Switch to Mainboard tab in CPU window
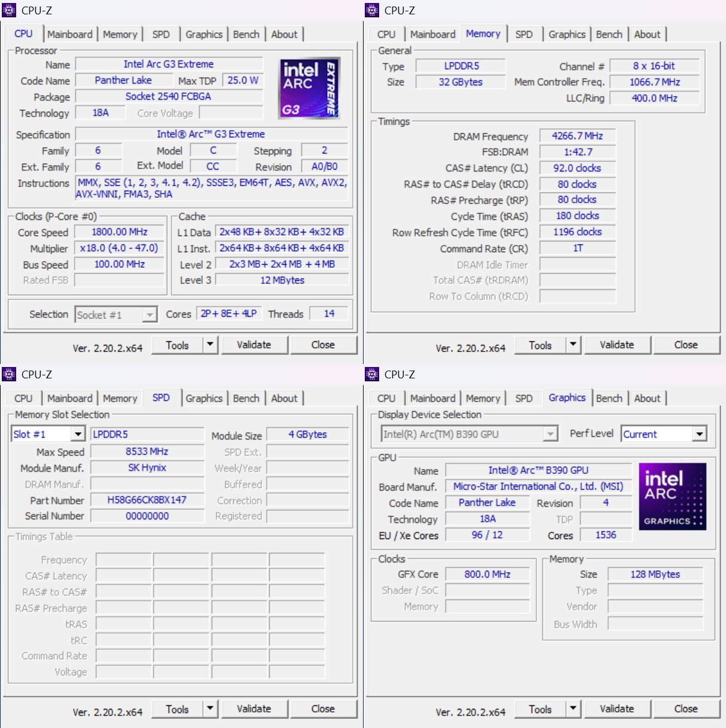 tap(70, 34)
